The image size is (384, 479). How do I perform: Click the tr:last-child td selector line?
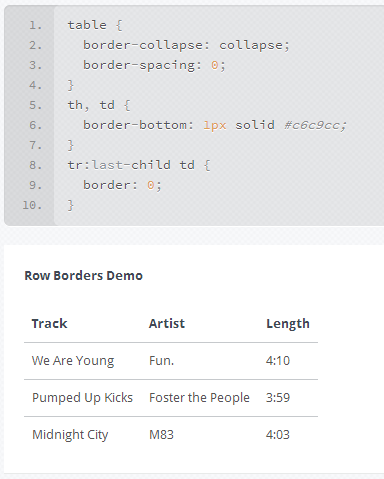pos(139,165)
